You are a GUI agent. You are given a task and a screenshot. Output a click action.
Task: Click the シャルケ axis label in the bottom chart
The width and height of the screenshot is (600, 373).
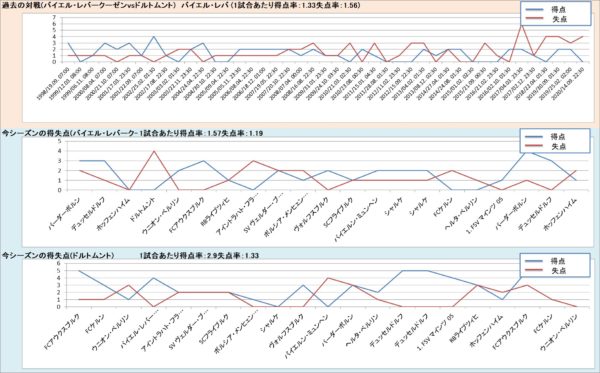coord(271,323)
